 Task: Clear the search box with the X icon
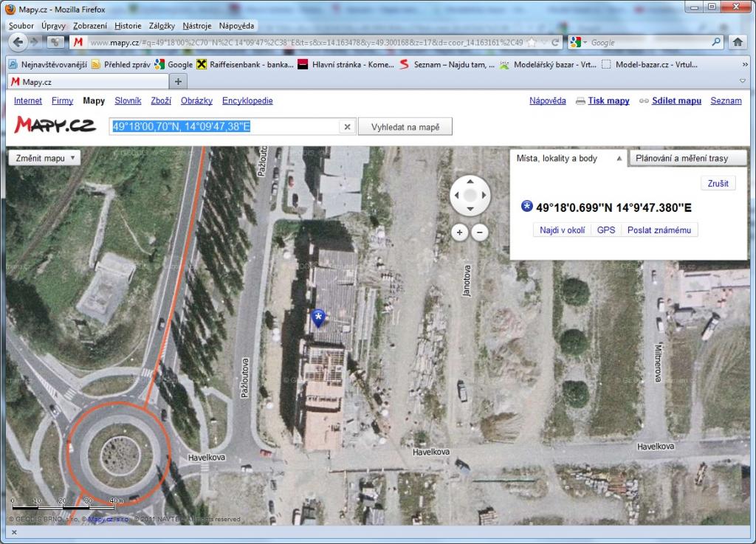[347, 127]
